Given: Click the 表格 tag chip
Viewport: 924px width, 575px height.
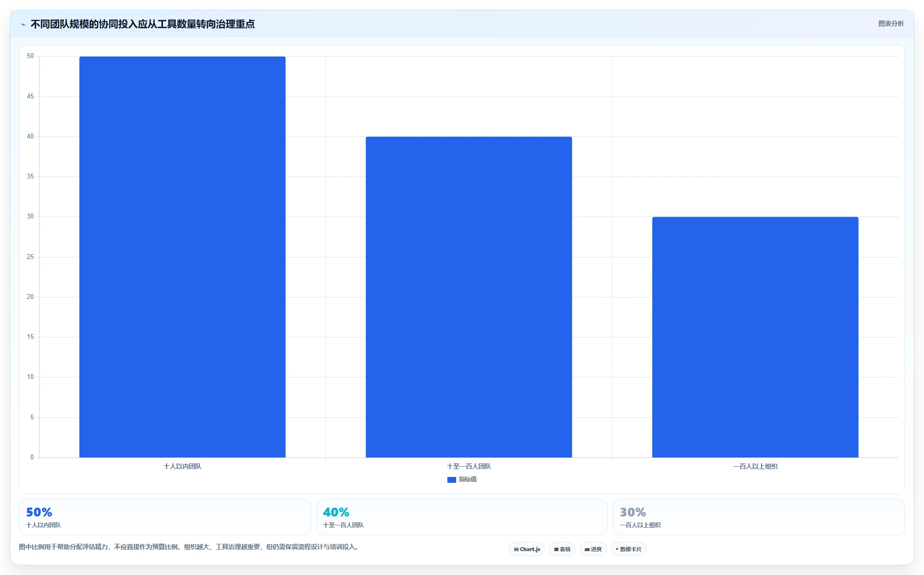Looking at the screenshot, I should [x=562, y=549].
